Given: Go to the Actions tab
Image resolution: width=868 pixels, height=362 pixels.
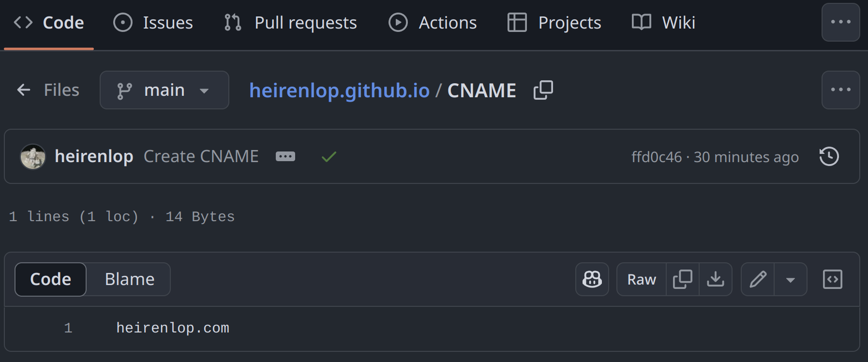Looking at the screenshot, I should pyautogui.click(x=433, y=23).
